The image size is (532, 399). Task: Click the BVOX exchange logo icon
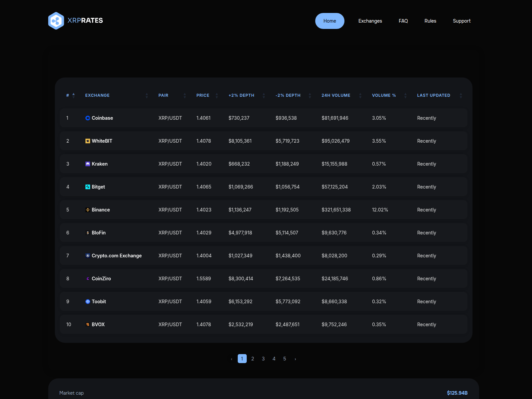(88, 325)
